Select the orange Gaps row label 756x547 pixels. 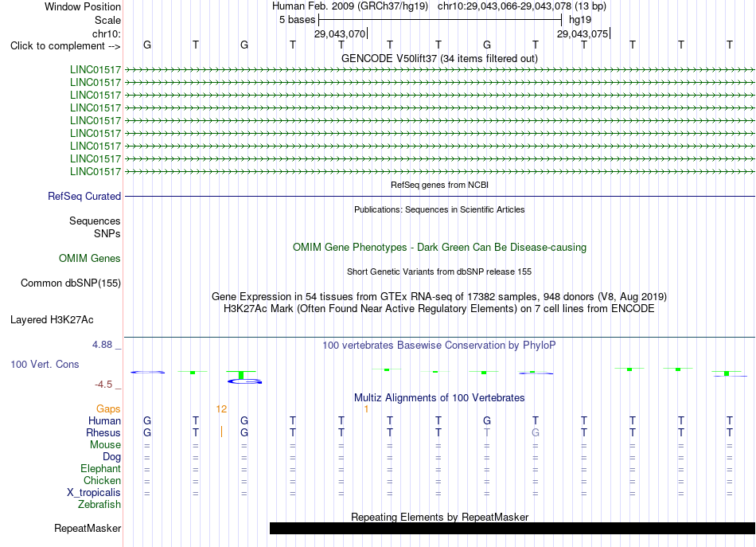click(108, 409)
